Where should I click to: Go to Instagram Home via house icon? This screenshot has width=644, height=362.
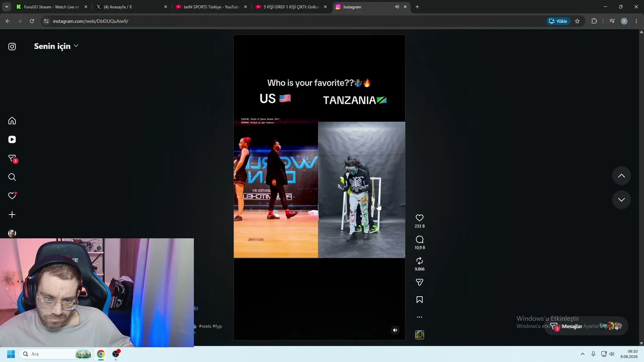point(12,121)
